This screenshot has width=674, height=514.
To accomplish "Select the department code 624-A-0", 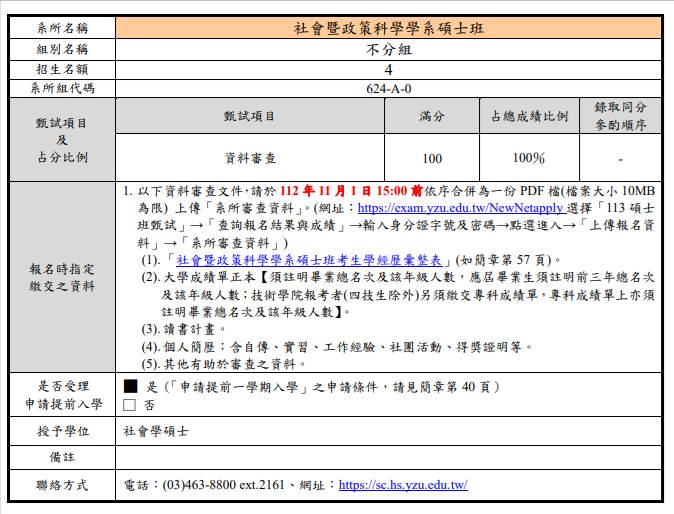I will [x=388, y=89].
